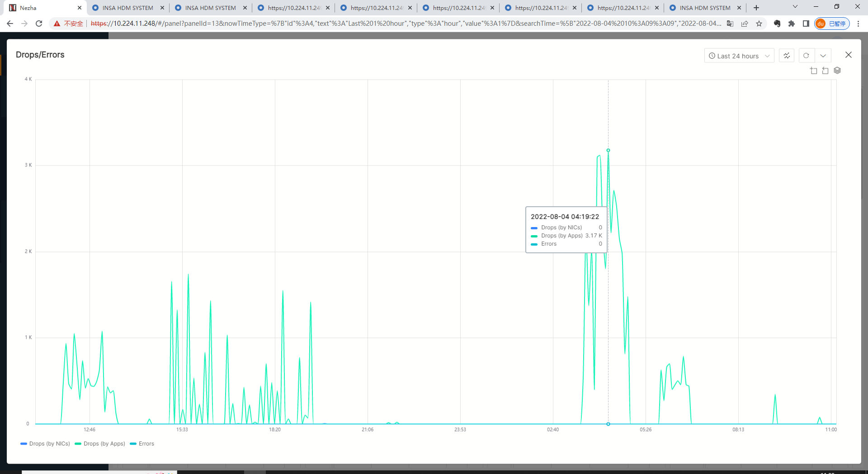Viewport: 868px width, 474px height.
Task: Open the Last 24 hours dropdown
Action: tap(739, 56)
